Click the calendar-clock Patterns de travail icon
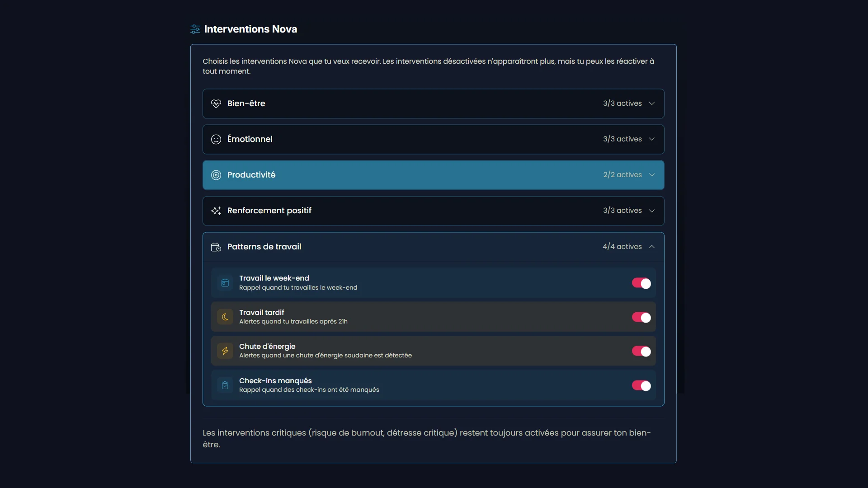The width and height of the screenshot is (868, 488). [x=216, y=247]
